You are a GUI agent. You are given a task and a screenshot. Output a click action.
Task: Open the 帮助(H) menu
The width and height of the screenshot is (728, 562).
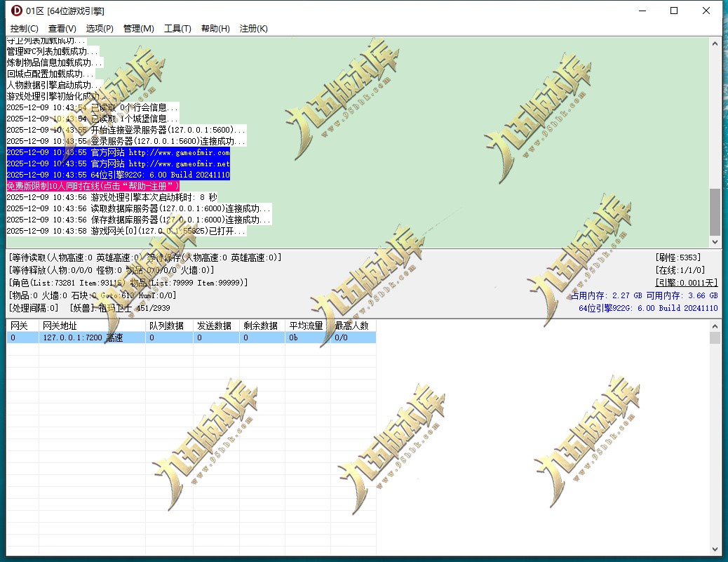(x=215, y=28)
